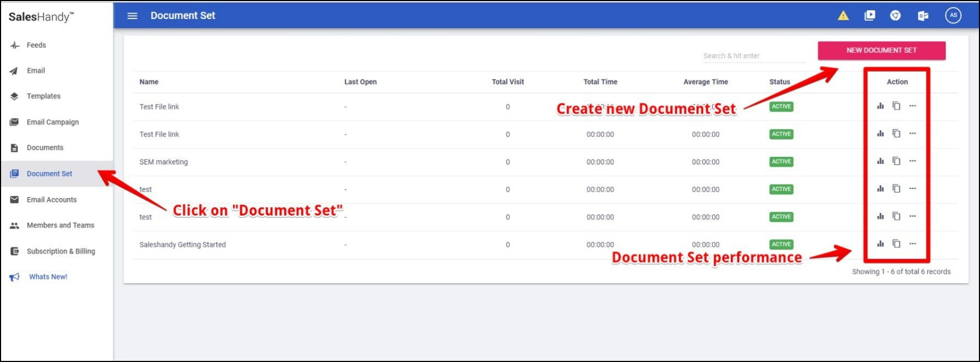This screenshot has width=980, height=362.
Task: View performance chart for Saleshandy Getting Started
Action: click(x=880, y=244)
